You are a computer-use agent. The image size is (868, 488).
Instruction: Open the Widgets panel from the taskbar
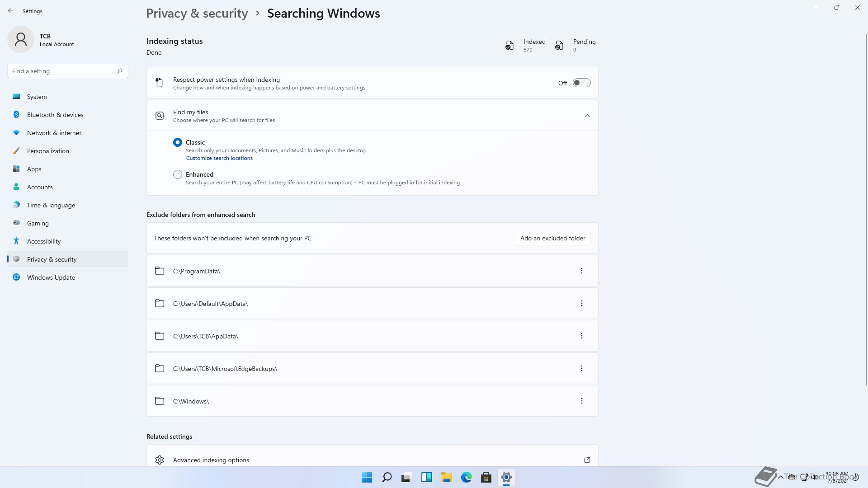426,477
